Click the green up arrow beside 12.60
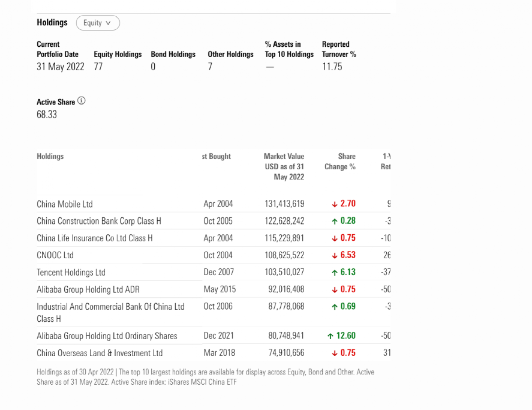Screen dimensions: 532x410 pos(330,336)
